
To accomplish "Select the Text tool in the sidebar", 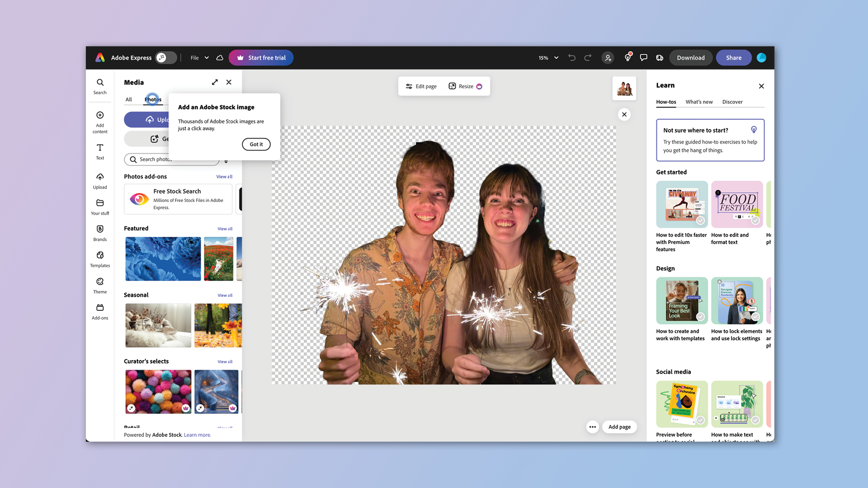I will click(99, 151).
